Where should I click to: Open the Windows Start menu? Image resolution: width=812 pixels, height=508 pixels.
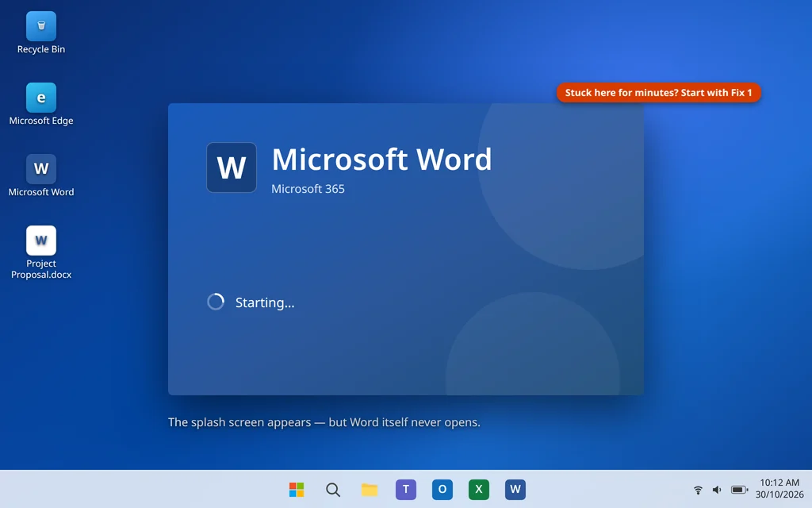[297, 489]
